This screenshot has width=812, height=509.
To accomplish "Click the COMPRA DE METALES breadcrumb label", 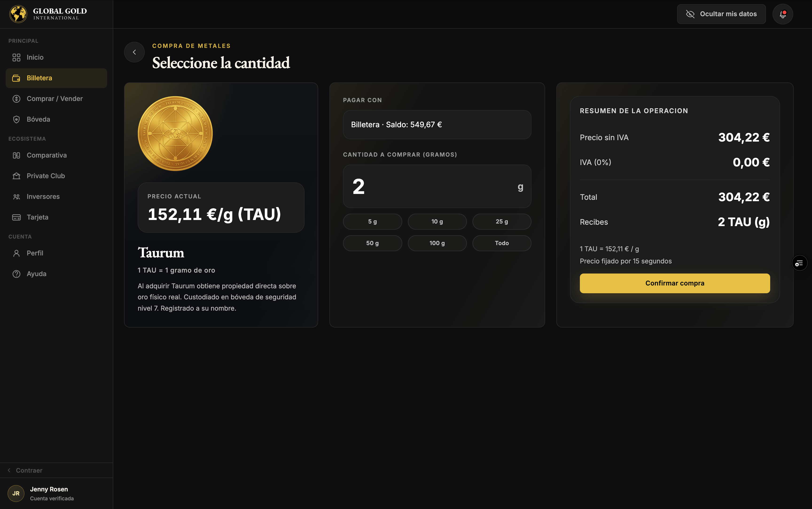I will pyautogui.click(x=191, y=46).
